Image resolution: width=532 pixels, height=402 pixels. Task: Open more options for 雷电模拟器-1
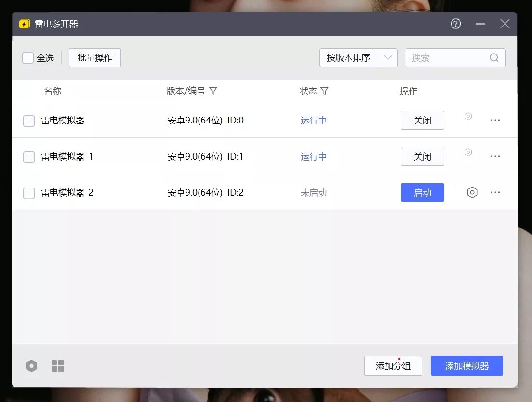click(495, 156)
